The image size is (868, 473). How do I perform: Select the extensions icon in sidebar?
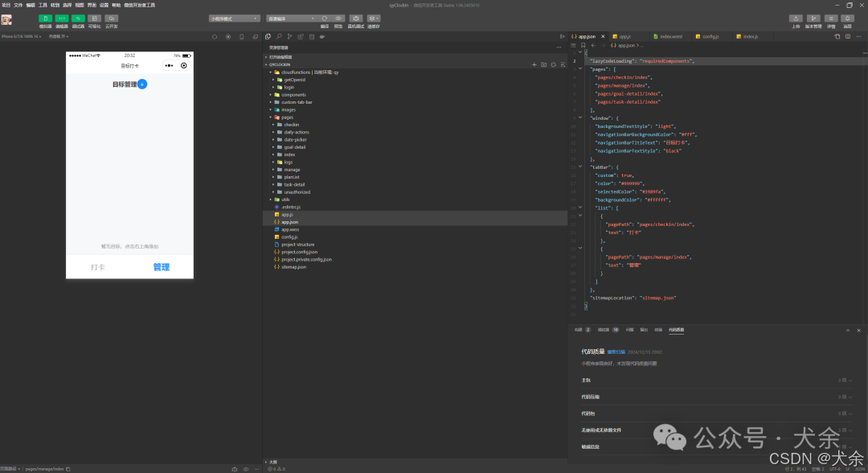(x=301, y=36)
